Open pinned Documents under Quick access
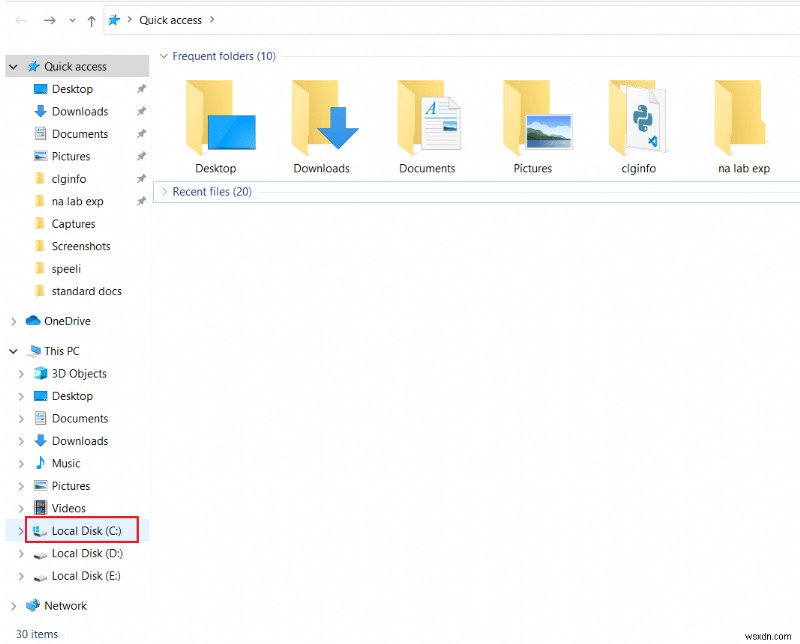This screenshot has height=644, width=800. point(80,134)
